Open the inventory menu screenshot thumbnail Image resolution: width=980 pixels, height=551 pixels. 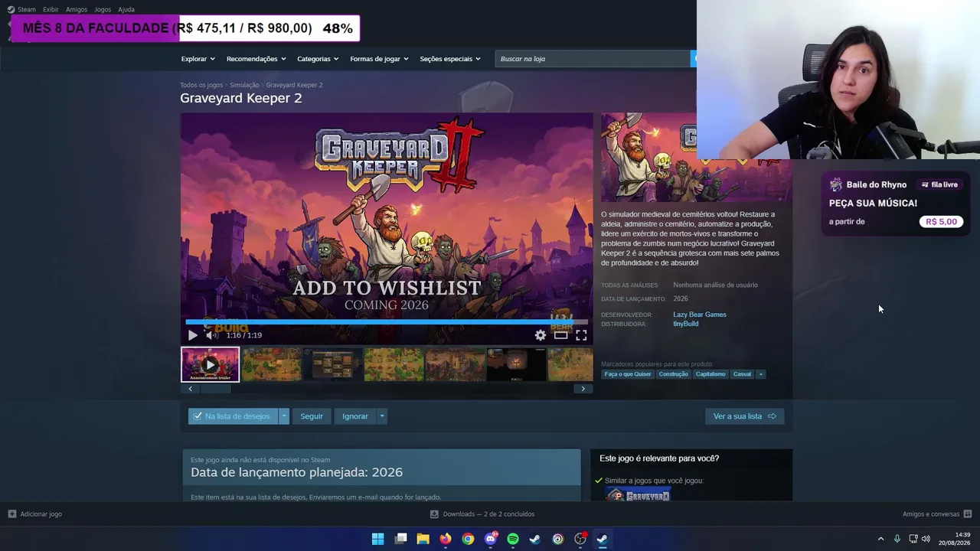click(333, 364)
